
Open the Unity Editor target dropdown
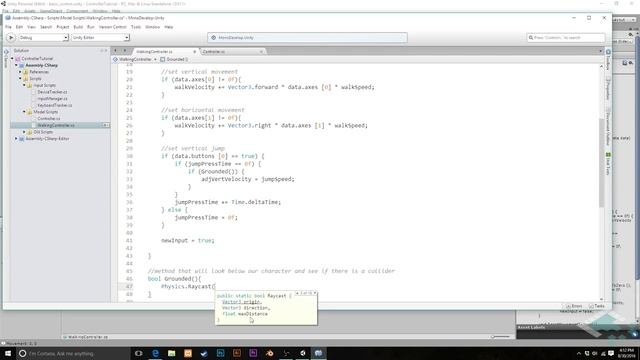point(100,38)
